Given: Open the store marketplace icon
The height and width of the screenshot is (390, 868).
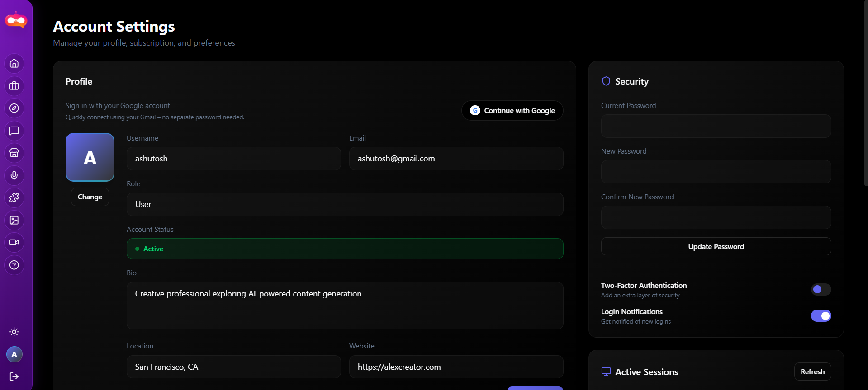Looking at the screenshot, I should pos(14,153).
